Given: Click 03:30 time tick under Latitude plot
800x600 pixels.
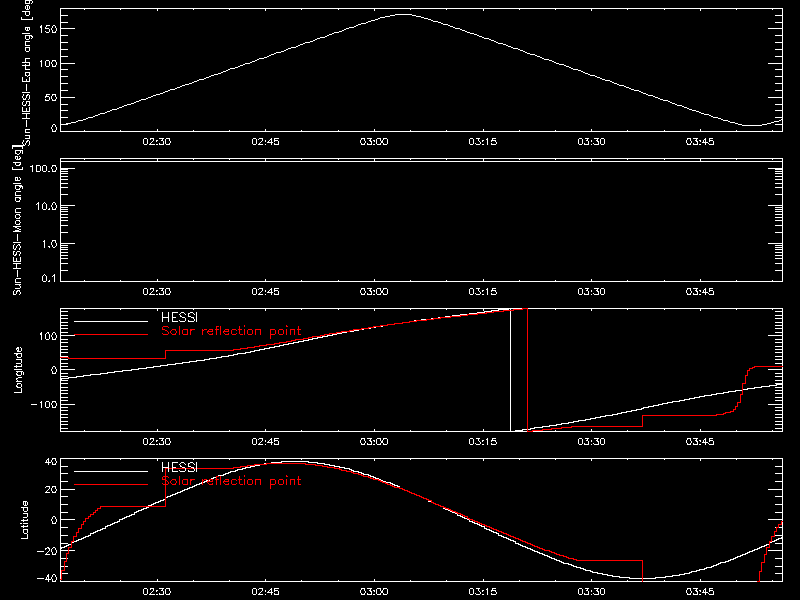Looking at the screenshot, I should point(591,591).
